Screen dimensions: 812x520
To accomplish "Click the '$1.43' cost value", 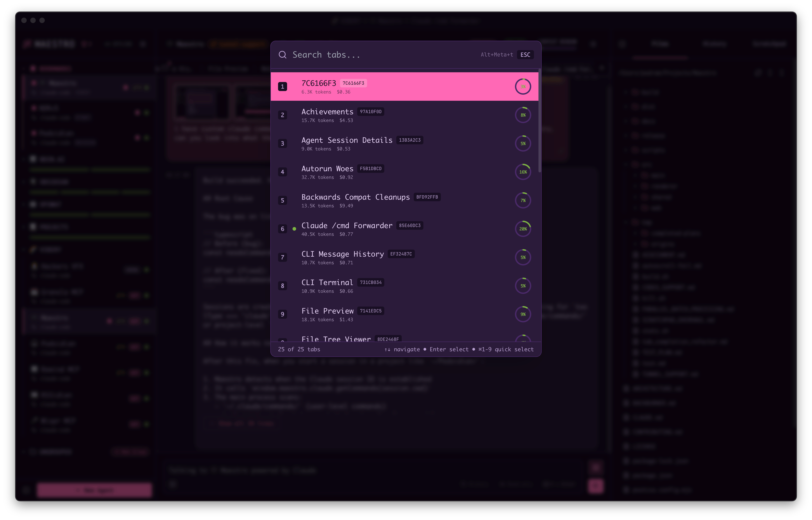I will [346, 320].
